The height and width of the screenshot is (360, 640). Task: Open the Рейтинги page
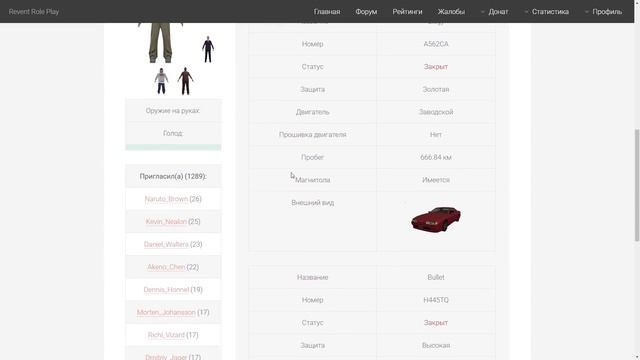(407, 12)
